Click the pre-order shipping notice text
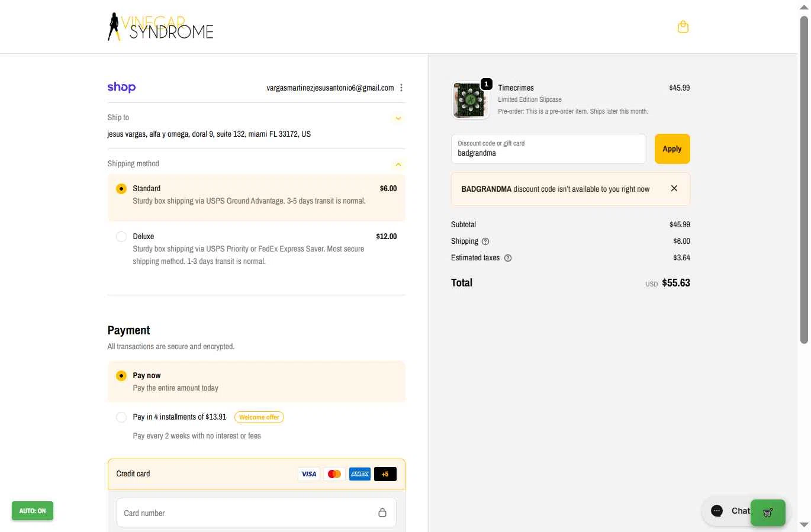The height and width of the screenshot is (532, 811). (x=573, y=111)
